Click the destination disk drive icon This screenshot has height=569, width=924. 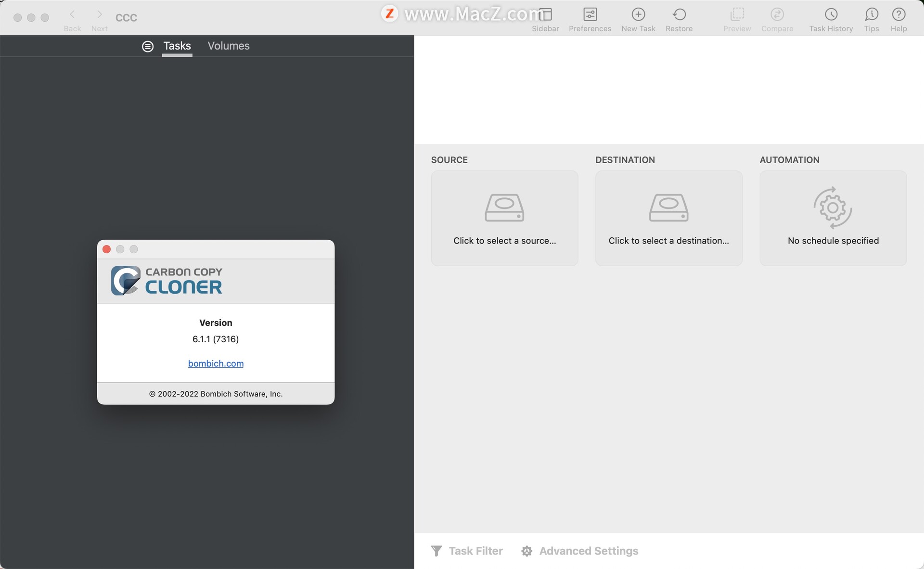tap(668, 207)
